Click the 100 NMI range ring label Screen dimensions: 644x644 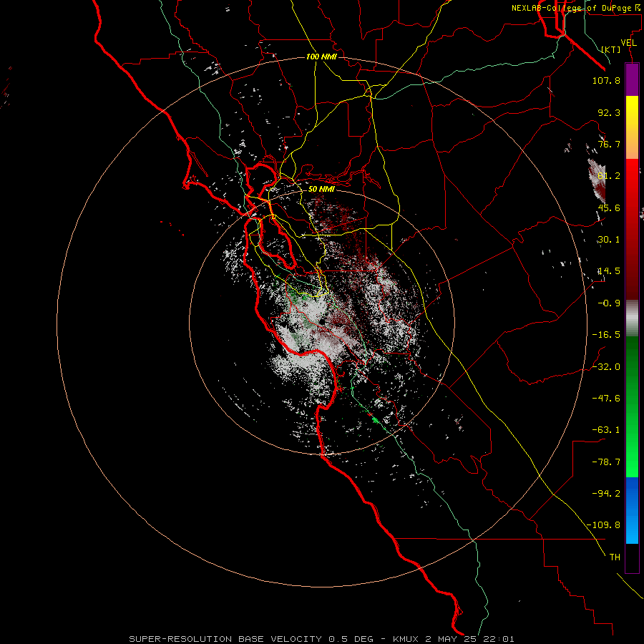tap(321, 57)
